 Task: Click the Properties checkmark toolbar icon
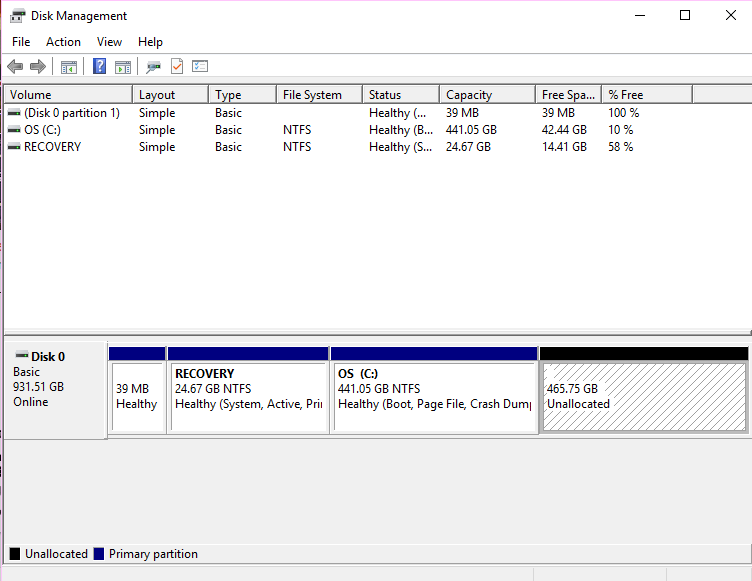tap(177, 66)
